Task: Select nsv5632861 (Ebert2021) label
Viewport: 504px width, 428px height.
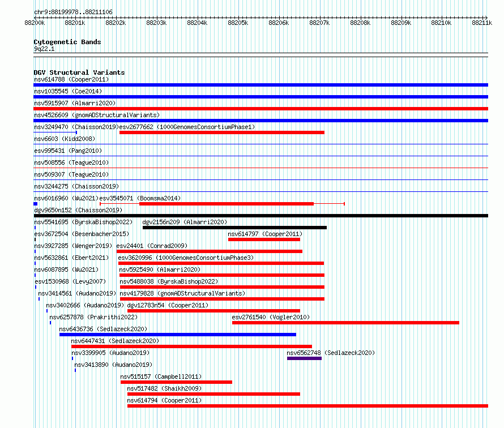Action: [71, 258]
